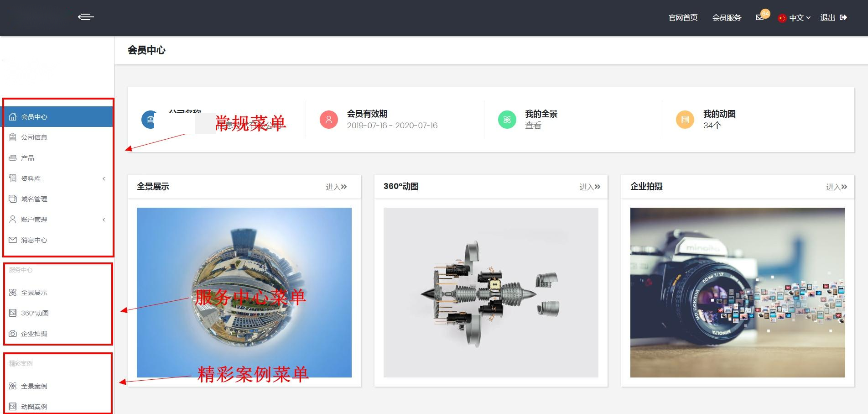Click 查看 under 我的全景
868x414 pixels.
pyautogui.click(x=533, y=125)
